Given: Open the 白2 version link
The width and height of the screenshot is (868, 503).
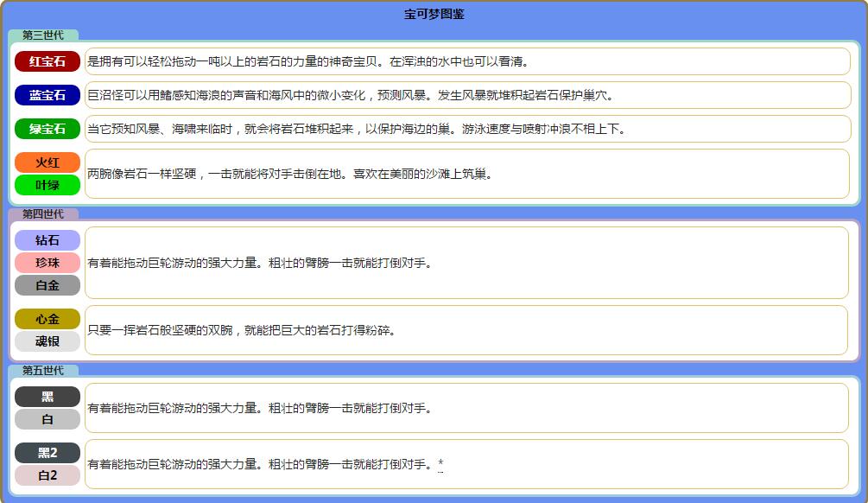Looking at the screenshot, I should click(x=47, y=475).
